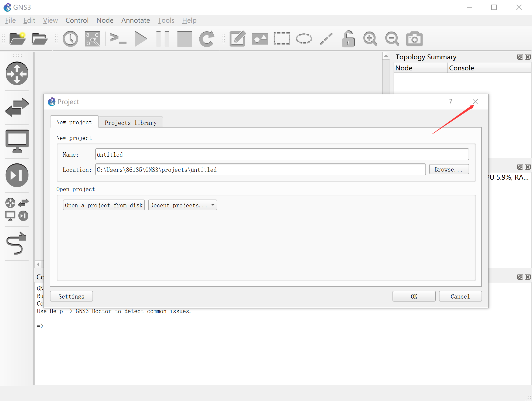The width and height of the screenshot is (532, 401).
Task: Click the Add a link cable icon
Action: coord(17,243)
